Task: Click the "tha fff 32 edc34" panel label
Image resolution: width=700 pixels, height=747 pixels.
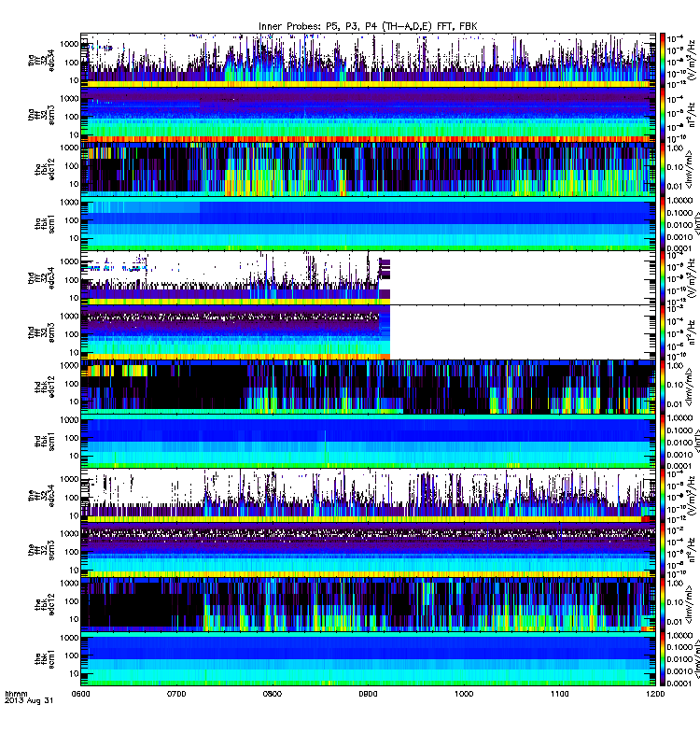Action: [x=42, y=61]
